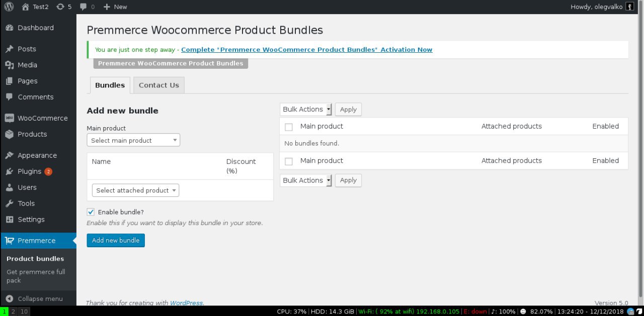The width and height of the screenshot is (644, 316).
Task: Open the WordPress logo menu
Action: pyautogui.click(x=9, y=7)
